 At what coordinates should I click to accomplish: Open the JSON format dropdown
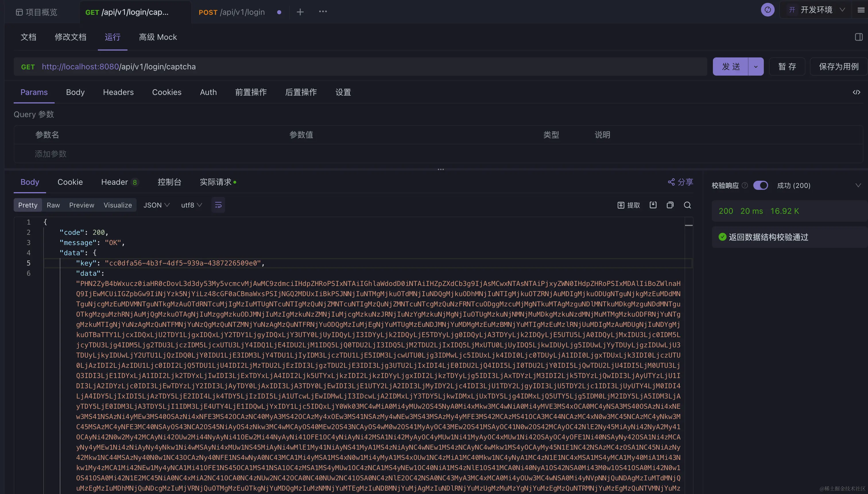(x=156, y=205)
